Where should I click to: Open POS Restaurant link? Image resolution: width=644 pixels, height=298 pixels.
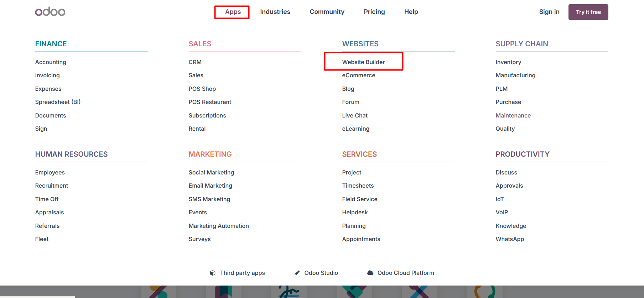(x=210, y=102)
